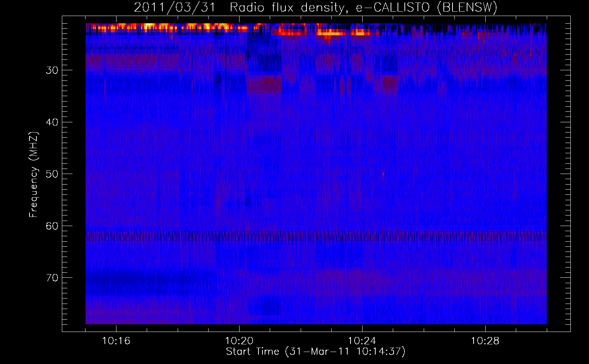Click the 10:24 time tick label
This screenshot has width=589, height=364.
(362, 341)
